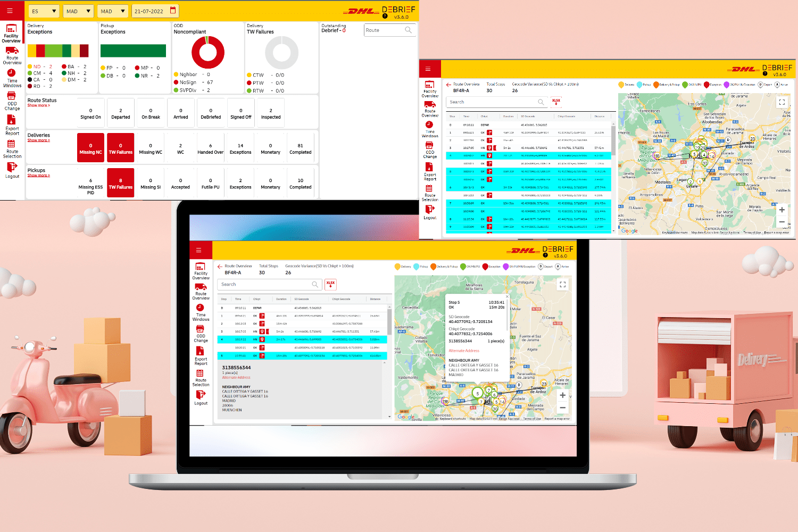Click the Pickups TW Failures tile showing 8
The image size is (798, 532).
pos(121,183)
